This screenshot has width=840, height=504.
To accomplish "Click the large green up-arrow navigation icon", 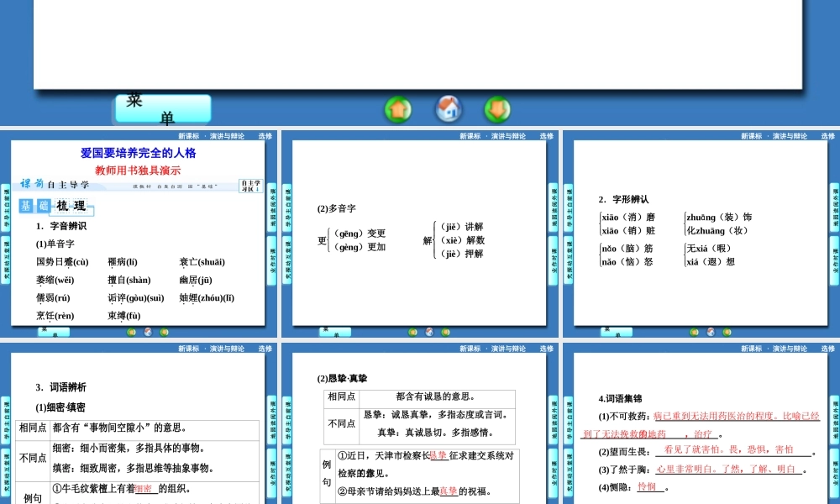I will coord(398,109).
